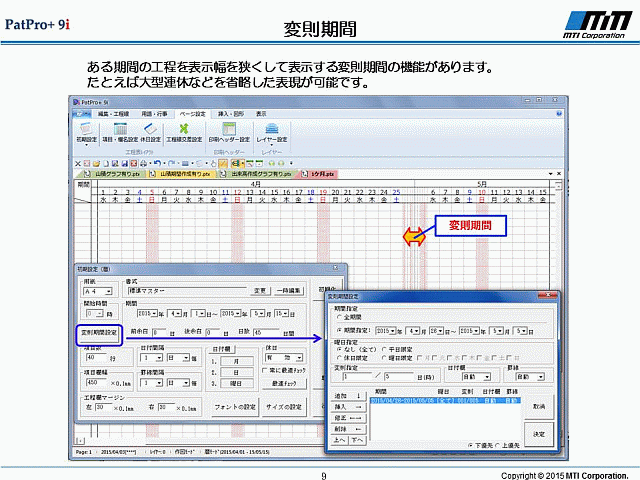Viewport: 640px width, 480px height.
Task: Tick the 常に最適チェック checkbox
Action: coord(264,370)
